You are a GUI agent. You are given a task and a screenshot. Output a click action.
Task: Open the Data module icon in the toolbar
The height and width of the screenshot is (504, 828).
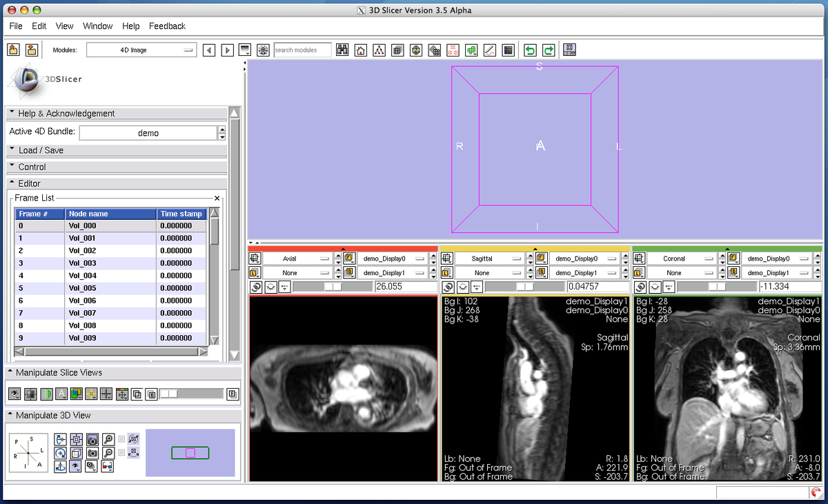tap(379, 50)
